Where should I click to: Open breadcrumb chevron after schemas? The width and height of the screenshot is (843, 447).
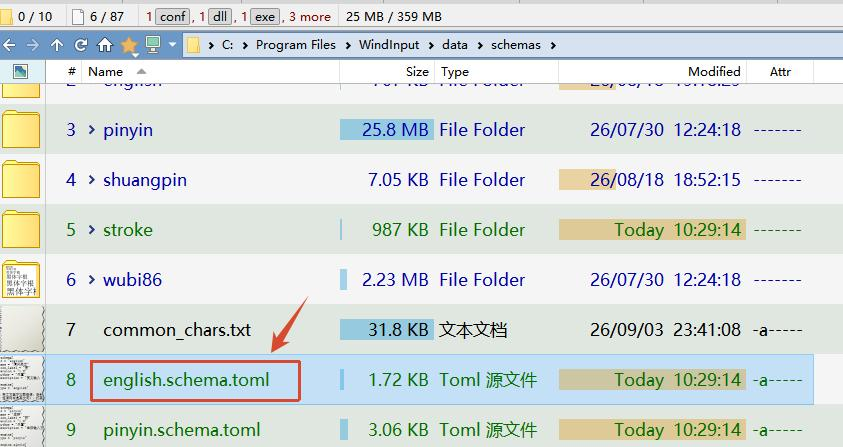coord(553,46)
